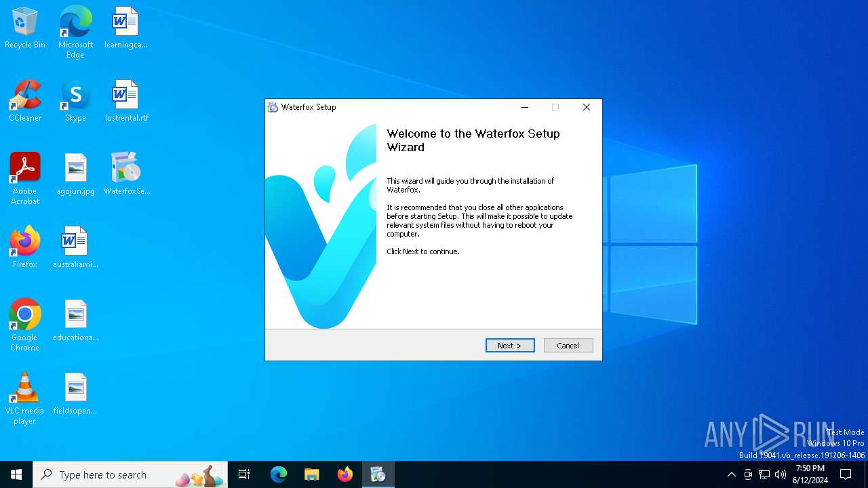The image size is (868, 488).
Task: Click Next to continue Waterfox setup
Action: click(510, 346)
